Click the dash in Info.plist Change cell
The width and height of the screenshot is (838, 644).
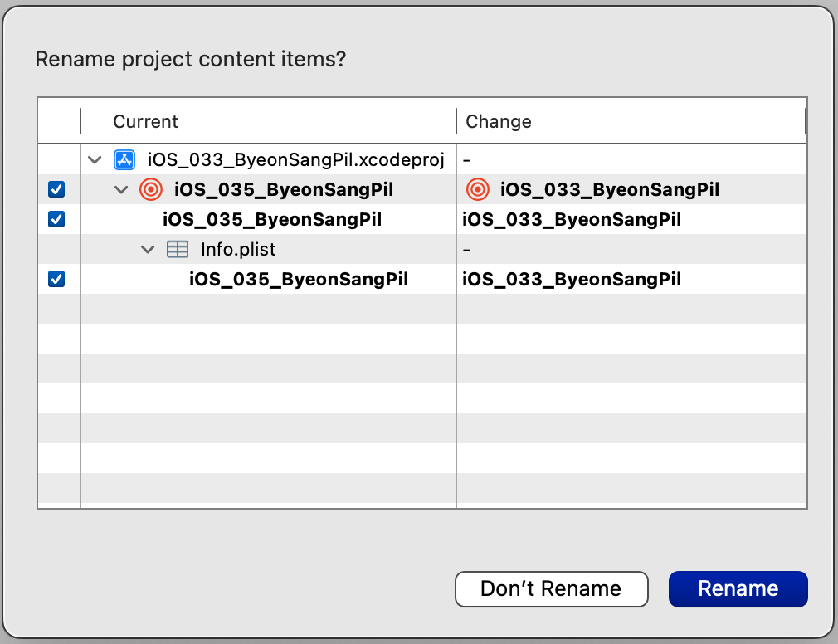tap(466, 250)
